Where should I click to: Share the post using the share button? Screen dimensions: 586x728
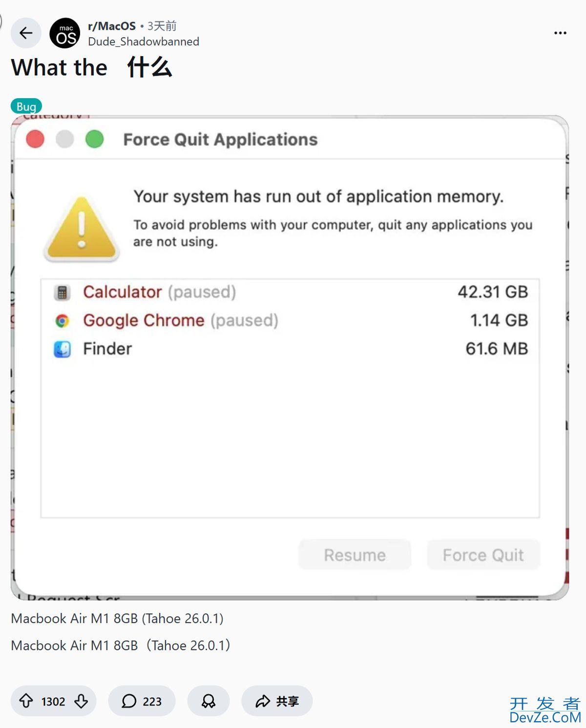coord(277,701)
